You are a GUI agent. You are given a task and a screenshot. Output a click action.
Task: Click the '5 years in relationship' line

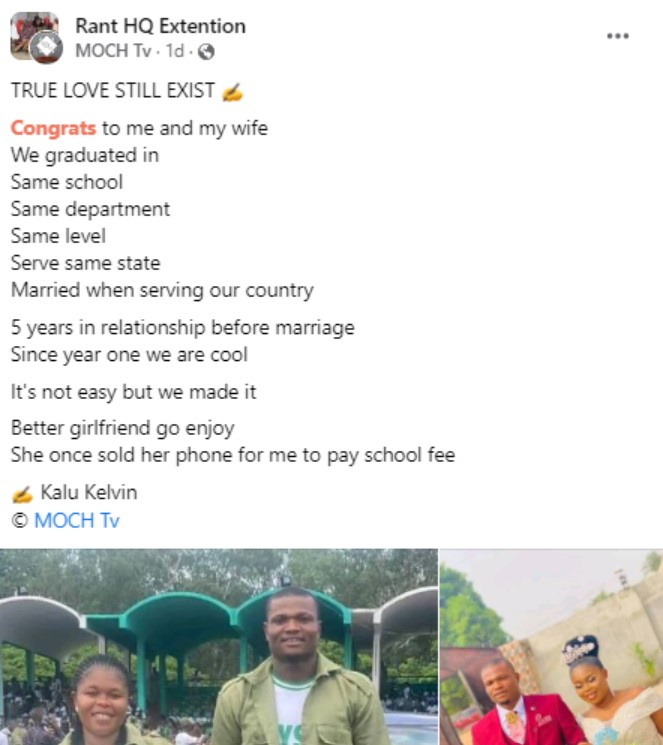(x=183, y=328)
